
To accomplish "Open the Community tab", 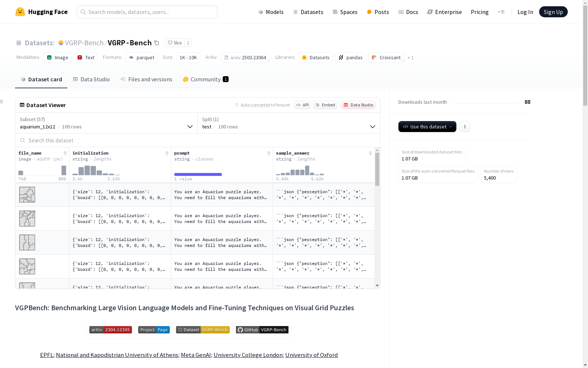I will pos(206,79).
